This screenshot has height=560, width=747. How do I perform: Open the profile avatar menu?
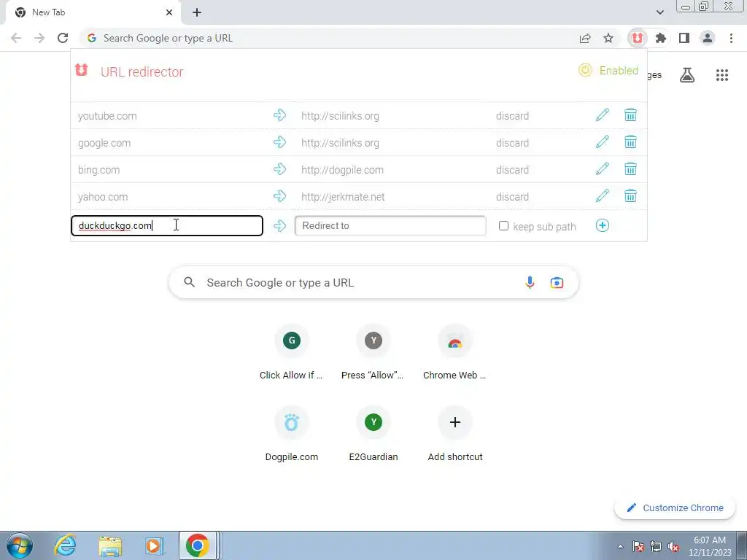[x=708, y=38]
